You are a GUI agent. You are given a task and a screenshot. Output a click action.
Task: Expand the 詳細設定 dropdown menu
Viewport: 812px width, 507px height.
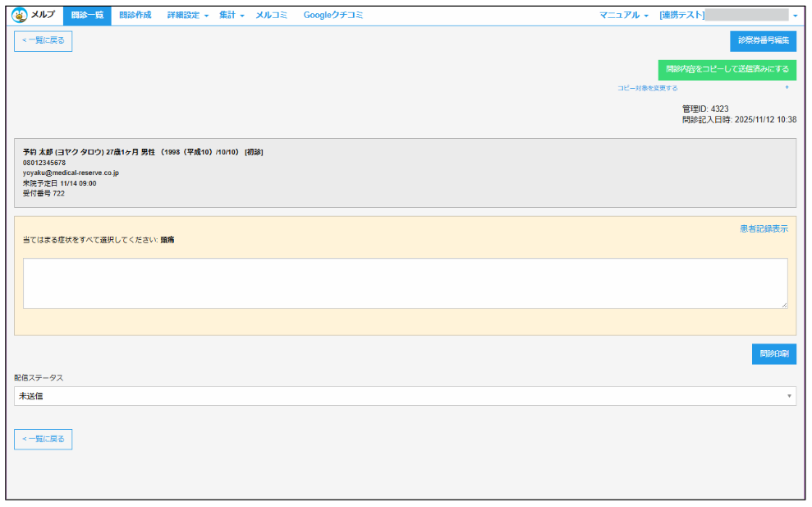pos(187,15)
